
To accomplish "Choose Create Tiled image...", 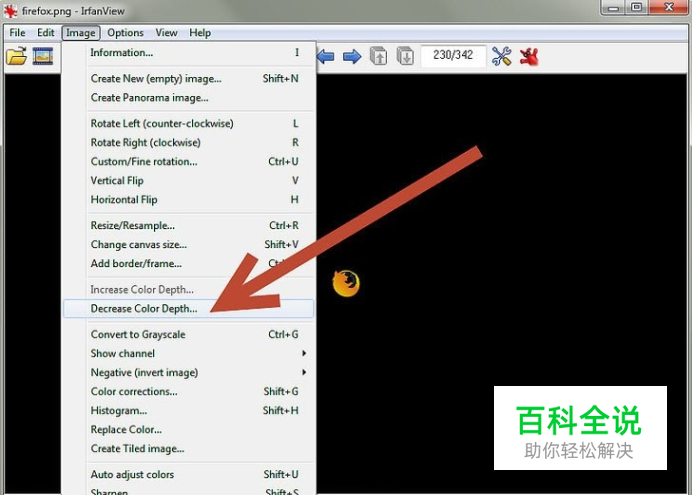I will [x=189, y=448].
